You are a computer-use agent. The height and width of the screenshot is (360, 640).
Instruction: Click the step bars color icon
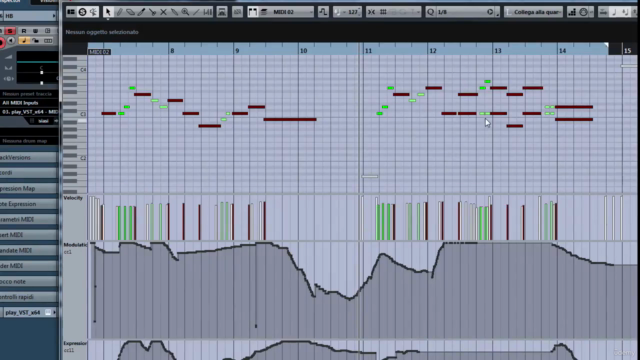[x=572, y=12]
